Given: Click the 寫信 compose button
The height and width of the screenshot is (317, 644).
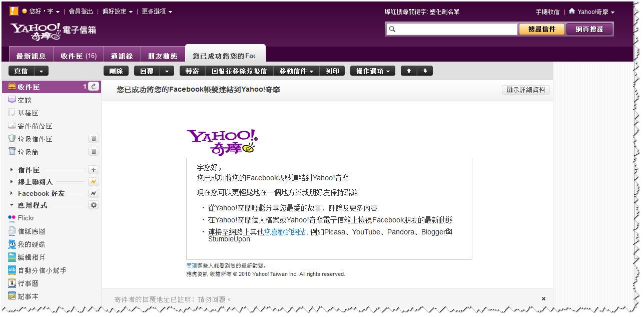Looking at the screenshot, I should 21,71.
